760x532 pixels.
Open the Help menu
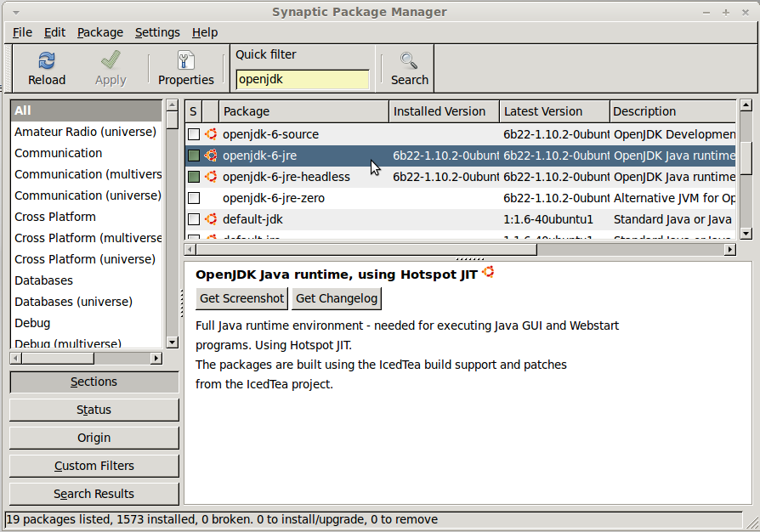205,32
